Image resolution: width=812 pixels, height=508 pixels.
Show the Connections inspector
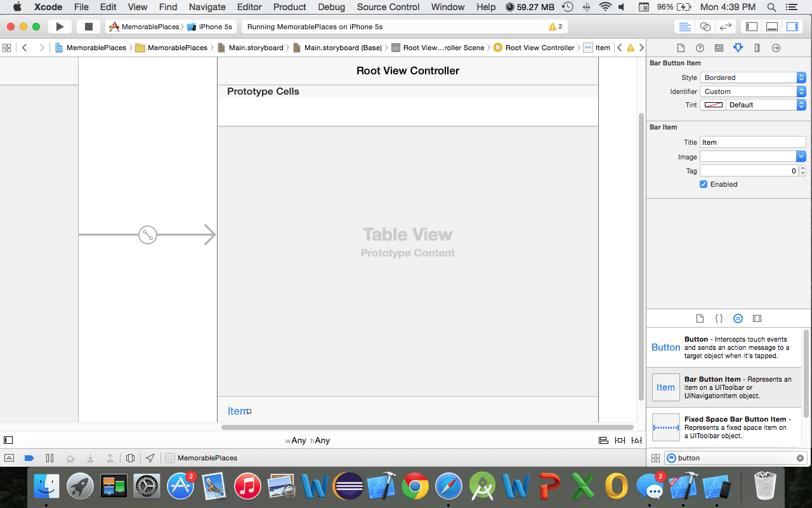[x=776, y=48]
